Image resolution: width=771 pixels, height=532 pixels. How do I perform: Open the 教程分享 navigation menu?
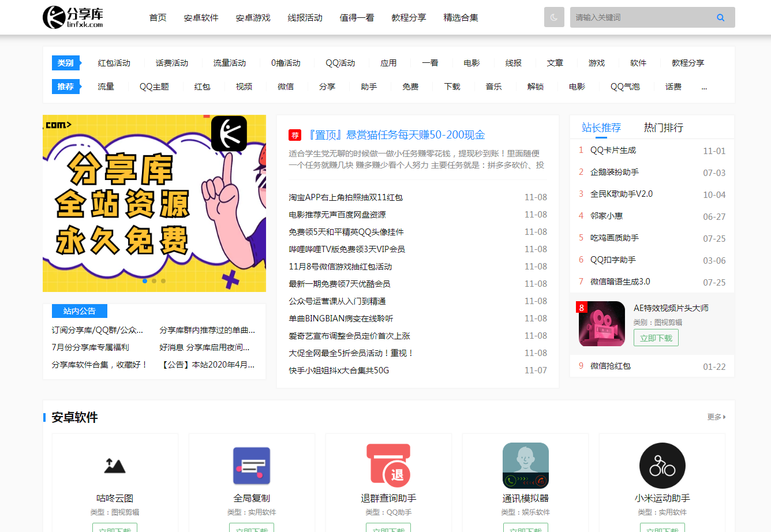(409, 18)
